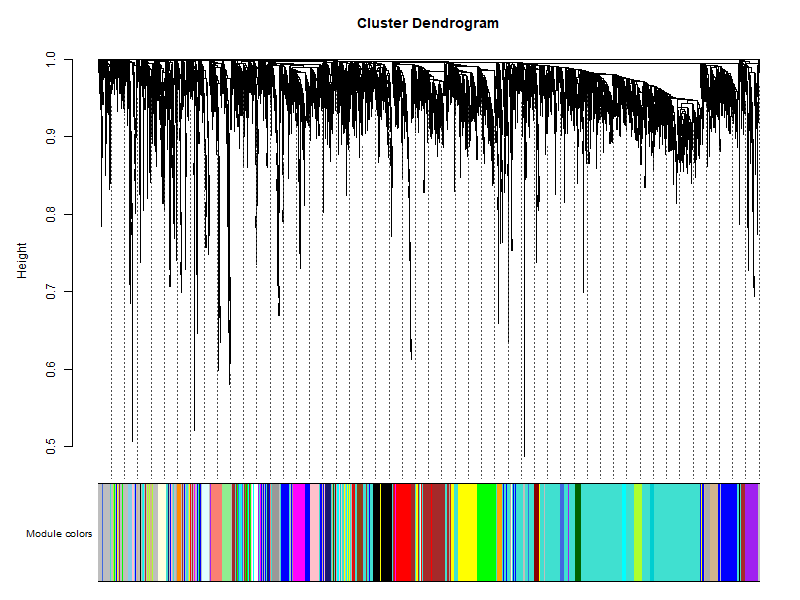Select the 0.6 tick on Height axis
This screenshot has width=800, height=600.
(x=51, y=370)
